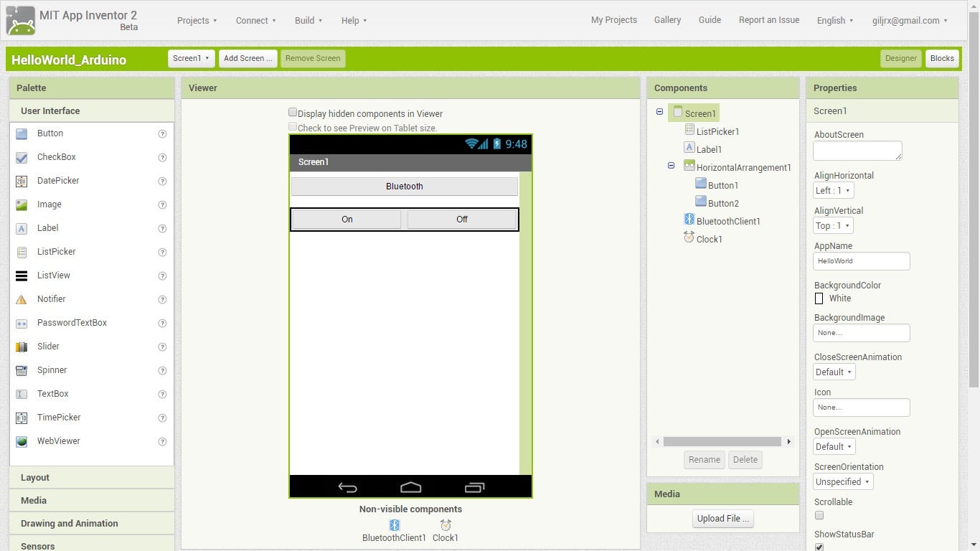Click the BluetoothClient1 icon under non-visible components
Image resolution: width=980 pixels, height=551 pixels.
tap(394, 524)
